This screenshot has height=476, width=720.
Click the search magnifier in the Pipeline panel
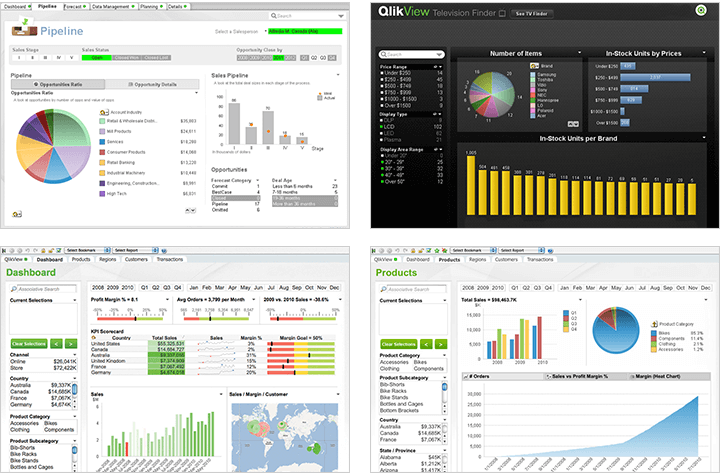(x=274, y=16)
